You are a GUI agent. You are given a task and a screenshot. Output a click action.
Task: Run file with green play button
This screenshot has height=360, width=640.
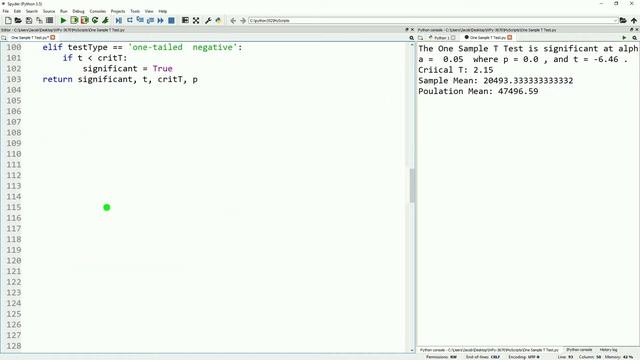click(63, 20)
